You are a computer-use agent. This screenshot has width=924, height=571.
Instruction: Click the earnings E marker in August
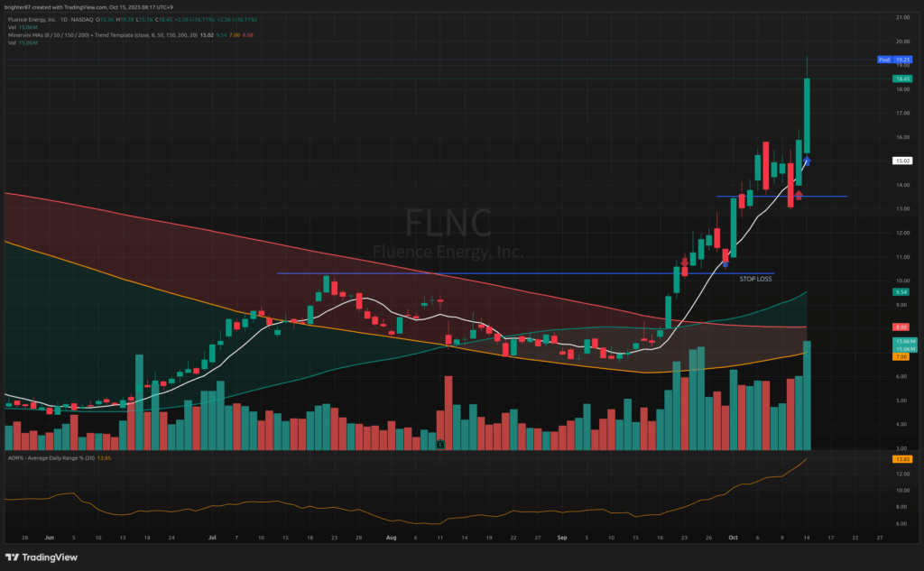pyautogui.click(x=439, y=444)
